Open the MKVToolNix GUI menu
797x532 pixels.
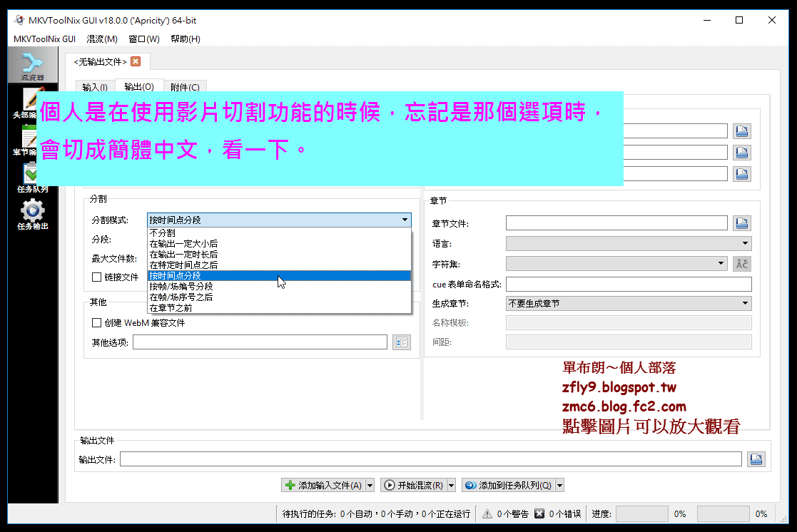coord(44,39)
